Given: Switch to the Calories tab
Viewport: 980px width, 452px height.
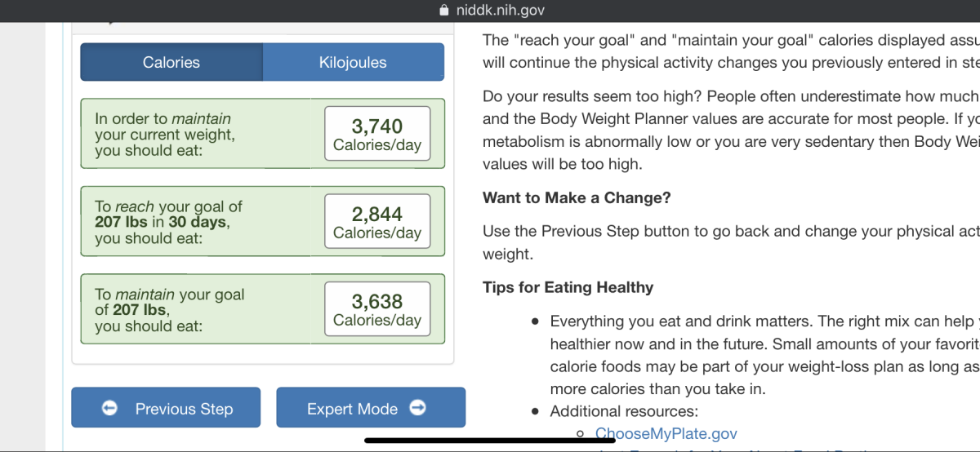Looking at the screenshot, I should click(171, 62).
